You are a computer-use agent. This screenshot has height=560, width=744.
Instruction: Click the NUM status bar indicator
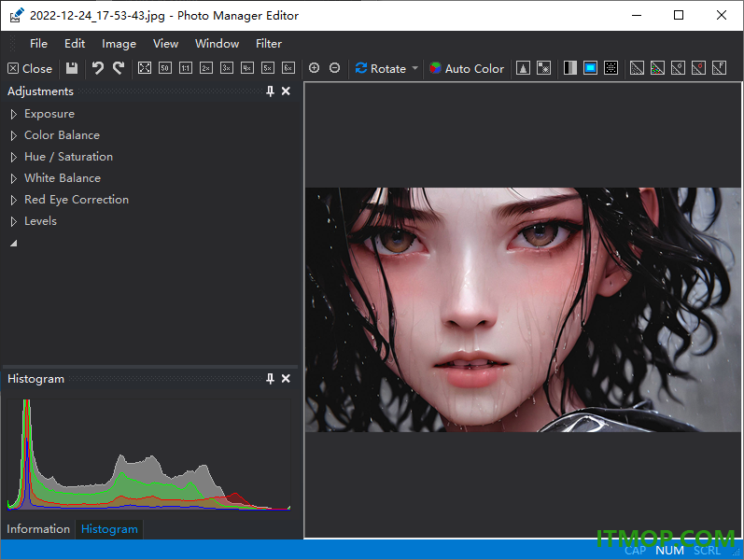click(x=669, y=551)
